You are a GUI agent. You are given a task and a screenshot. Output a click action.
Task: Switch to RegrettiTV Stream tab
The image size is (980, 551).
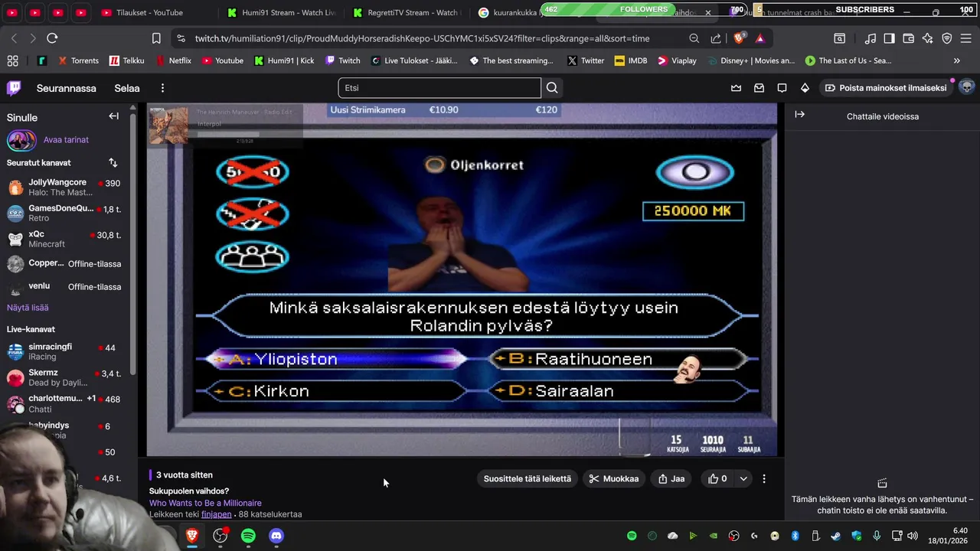coord(406,12)
